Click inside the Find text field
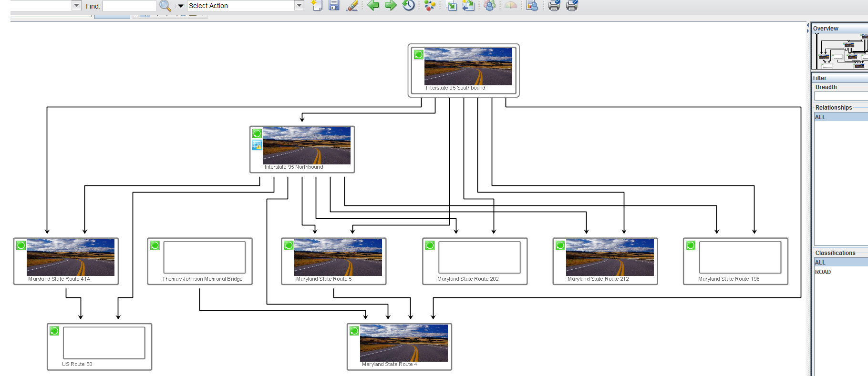This screenshot has height=376, width=868. [129, 6]
